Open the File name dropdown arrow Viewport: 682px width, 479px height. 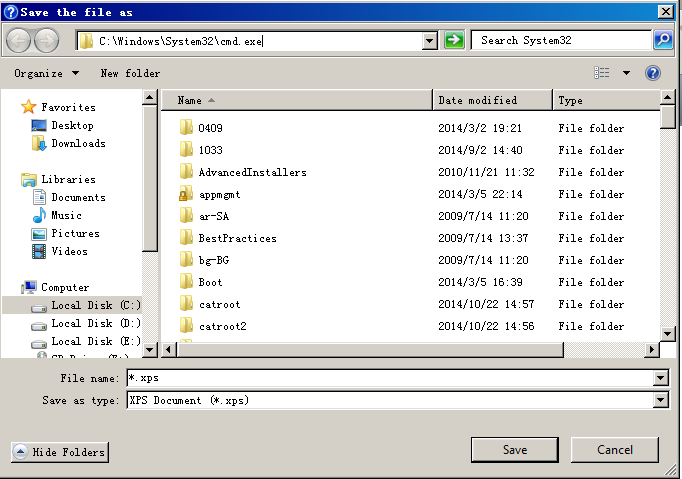pos(660,378)
